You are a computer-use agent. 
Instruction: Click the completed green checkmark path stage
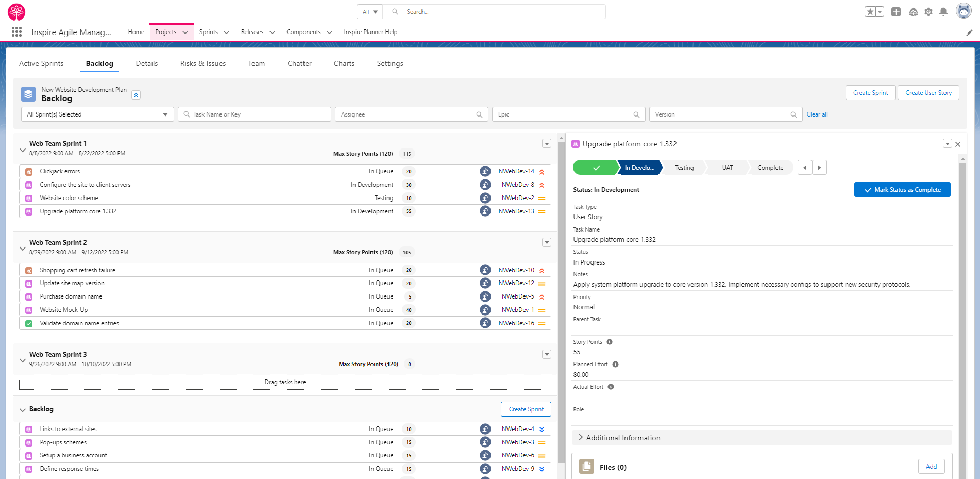click(596, 168)
